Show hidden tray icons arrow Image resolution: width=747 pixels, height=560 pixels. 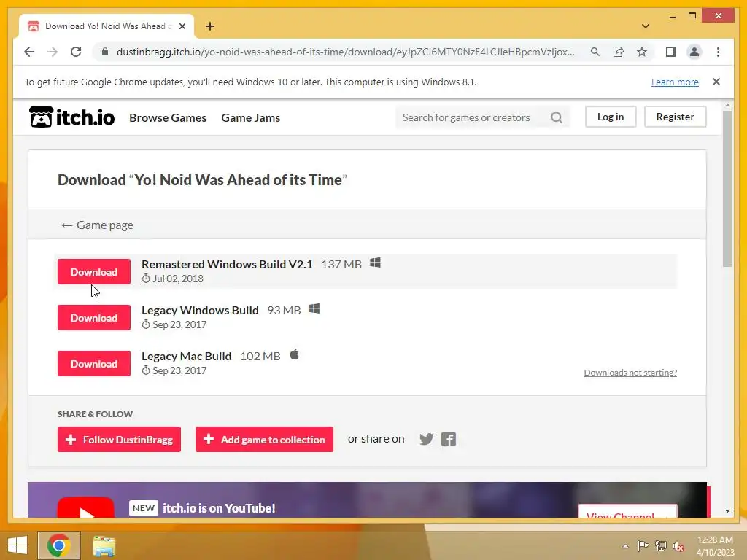click(x=625, y=545)
